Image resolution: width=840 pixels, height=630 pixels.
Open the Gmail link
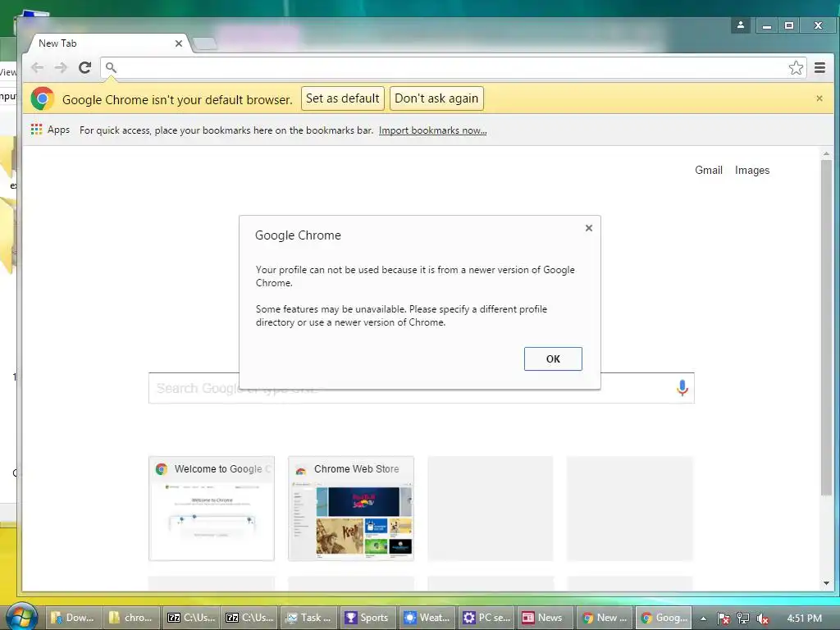pyautogui.click(x=708, y=171)
